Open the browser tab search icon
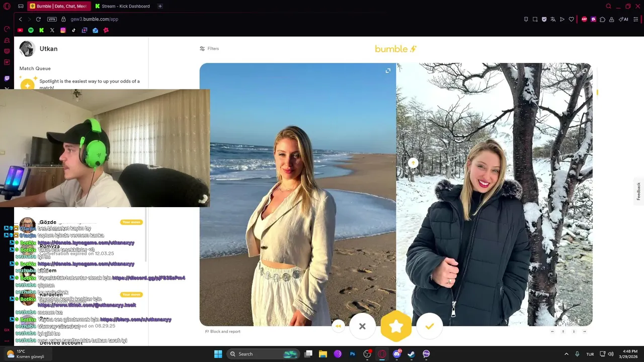Image resolution: width=644 pixels, height=362 pixels. pyautogui.click(x=608, y=6)
